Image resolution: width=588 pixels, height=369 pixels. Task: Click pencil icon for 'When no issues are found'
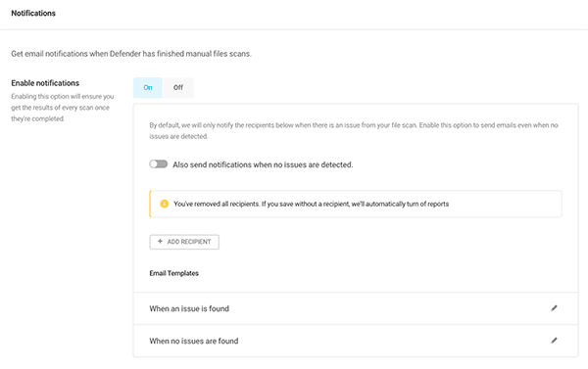click(554, 341)
